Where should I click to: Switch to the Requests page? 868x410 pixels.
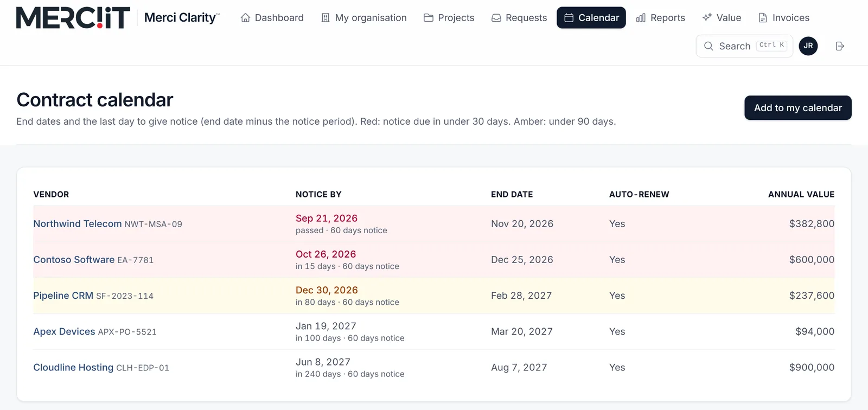click(519, 18)
